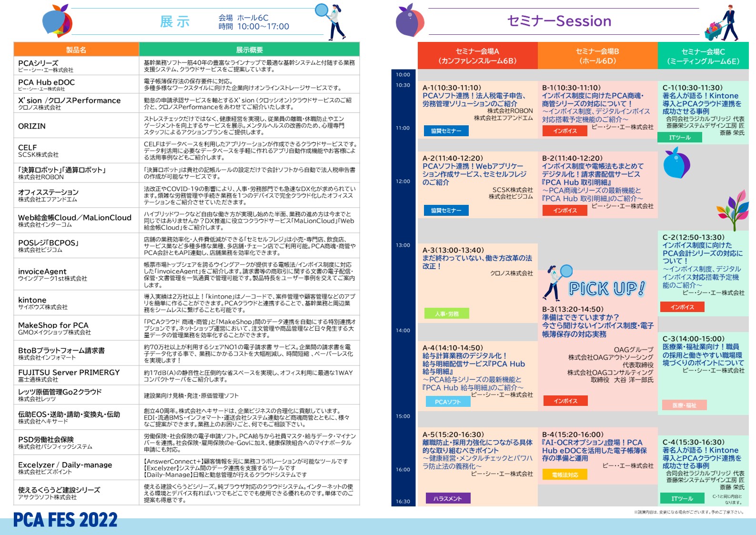Click the レッツ原価管理Go2クラウド product name
Viewport: 756px width, 535px height.
(60, 392)
